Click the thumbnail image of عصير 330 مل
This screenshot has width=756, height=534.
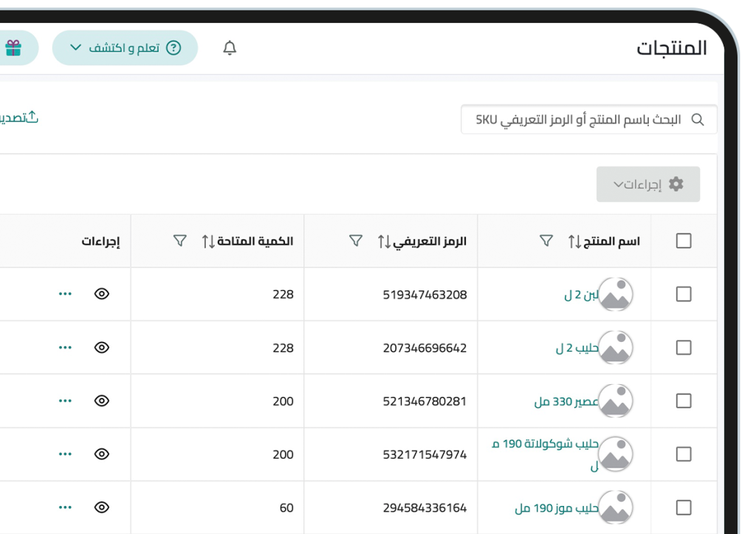point(616,400)
